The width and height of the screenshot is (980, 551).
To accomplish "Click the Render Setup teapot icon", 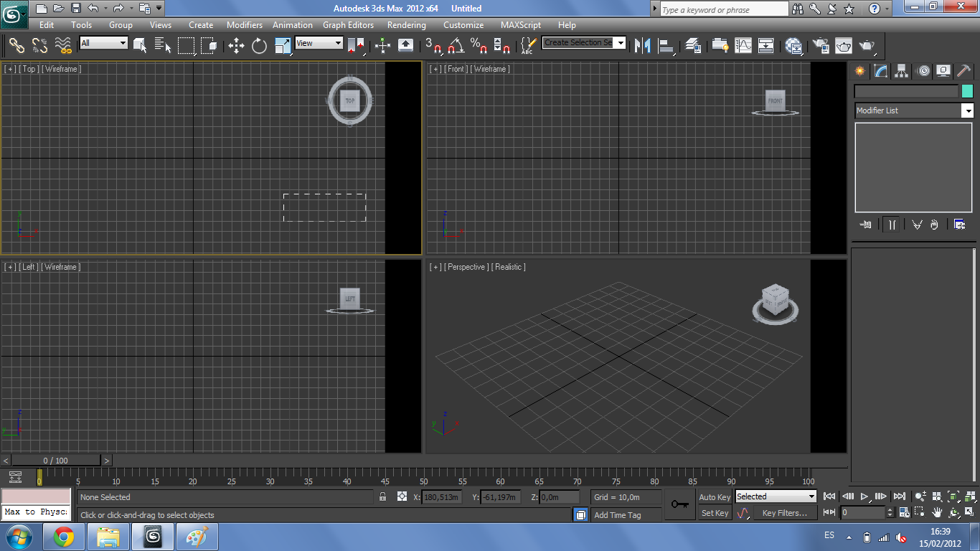I will click(820, 46).
